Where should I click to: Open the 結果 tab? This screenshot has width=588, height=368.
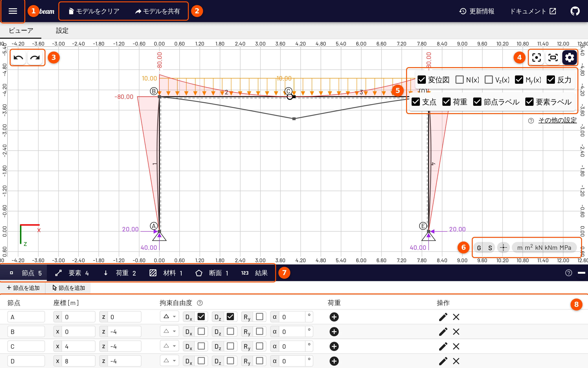[x=254, y=273]
